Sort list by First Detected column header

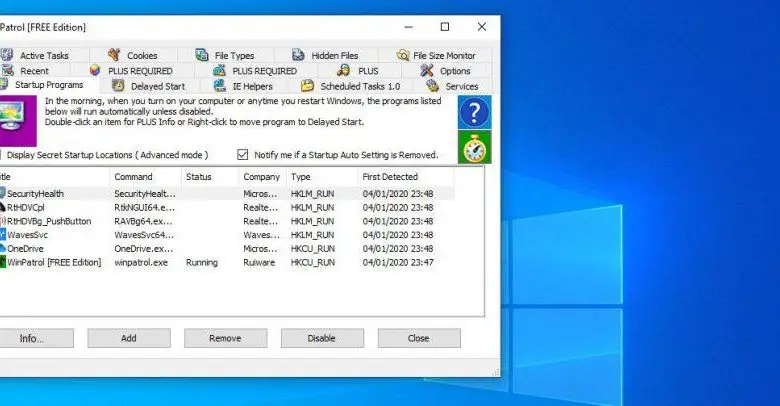[x=405, y=177]
